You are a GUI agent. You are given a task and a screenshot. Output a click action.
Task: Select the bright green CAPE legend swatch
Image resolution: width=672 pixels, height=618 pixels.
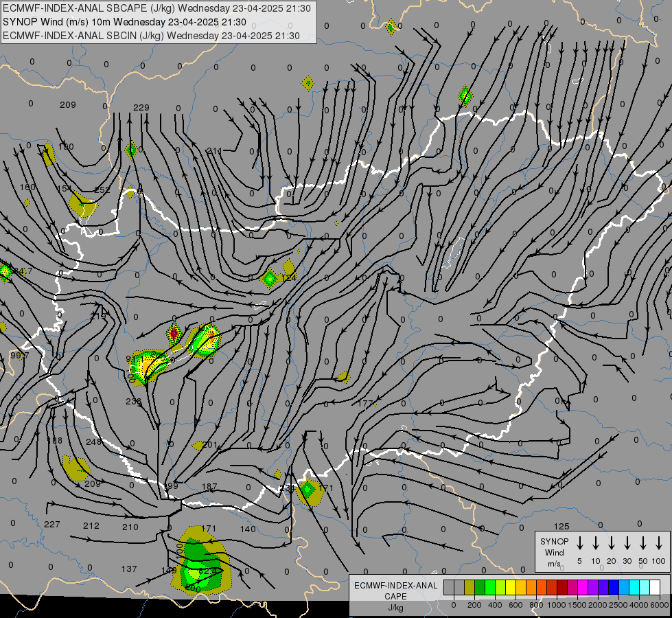[490, 588]
